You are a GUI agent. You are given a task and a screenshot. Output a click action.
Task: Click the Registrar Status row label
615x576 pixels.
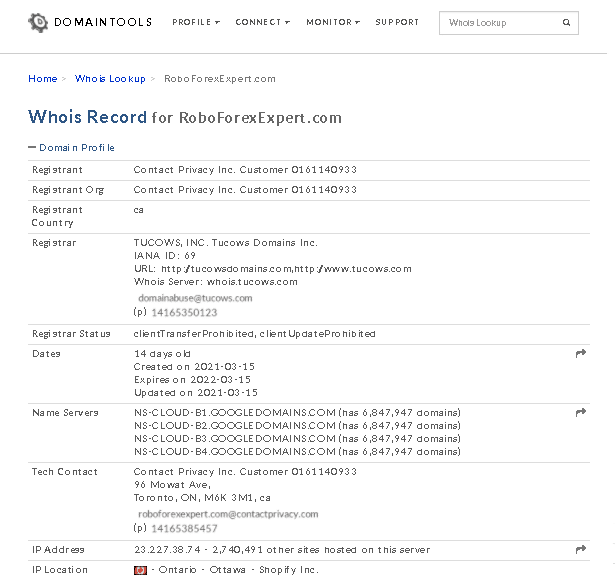71,334
